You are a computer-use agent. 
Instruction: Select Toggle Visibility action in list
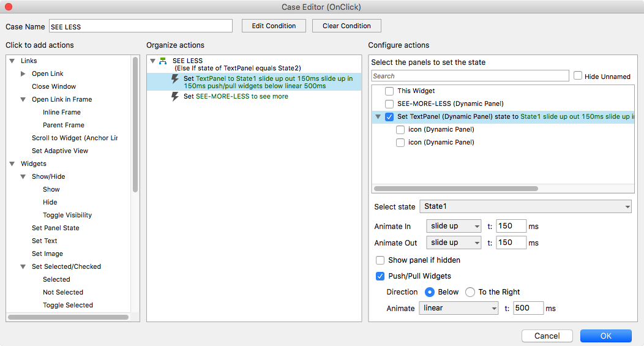(67, 215)
